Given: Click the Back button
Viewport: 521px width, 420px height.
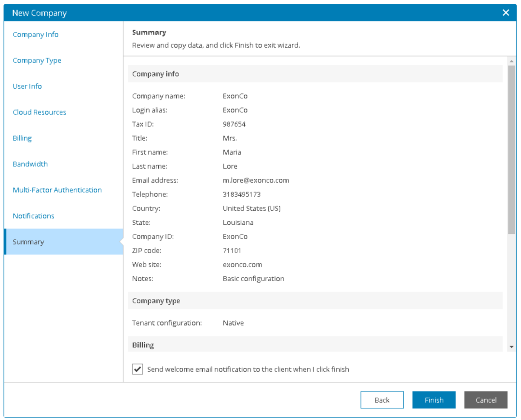Looking at the screenshot, I should [x=382, y=400].
